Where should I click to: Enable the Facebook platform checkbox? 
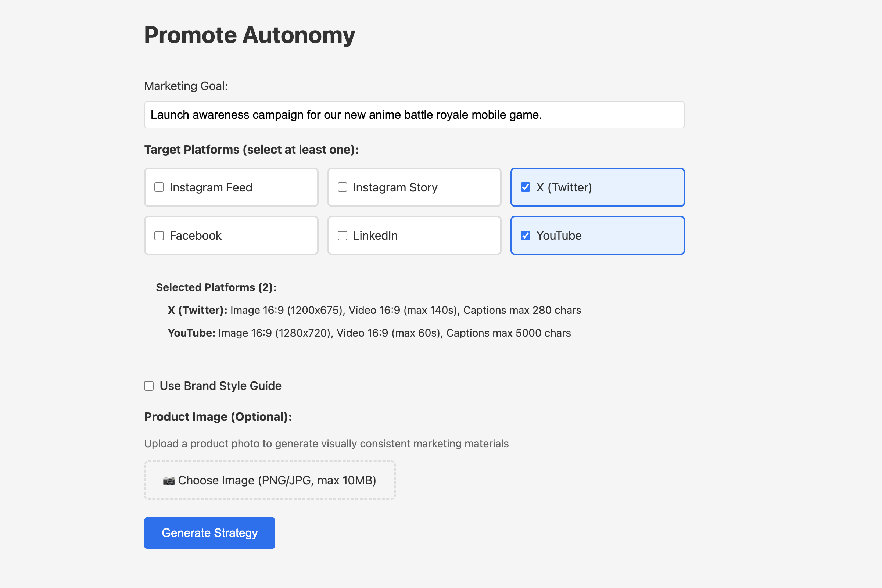pos(159,236)
